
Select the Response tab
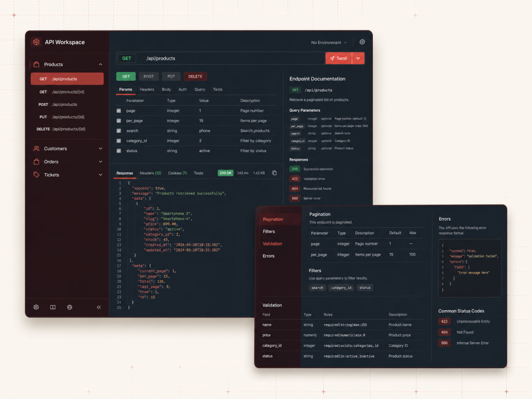125,173
